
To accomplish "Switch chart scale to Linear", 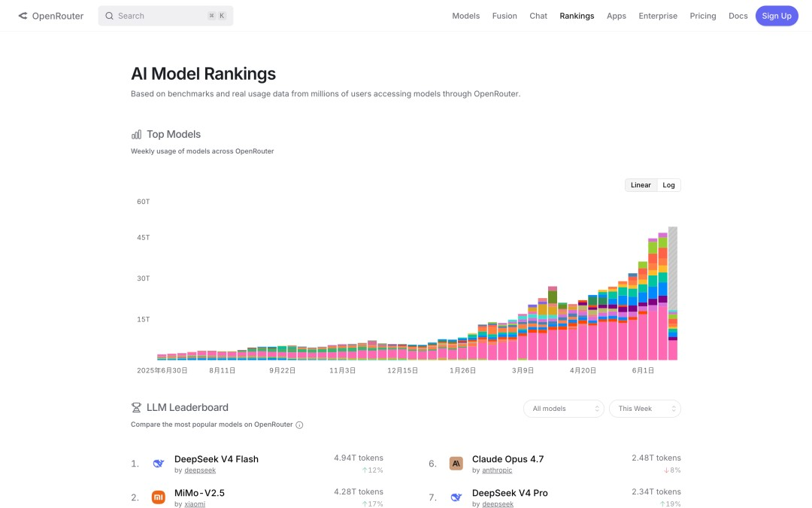I will click(x=641, y=185).
